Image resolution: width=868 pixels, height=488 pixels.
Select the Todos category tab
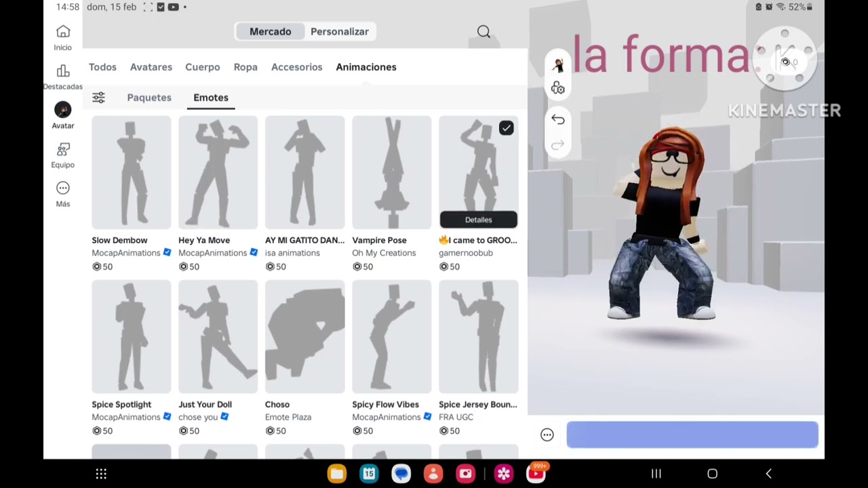(x=102, y=67)
